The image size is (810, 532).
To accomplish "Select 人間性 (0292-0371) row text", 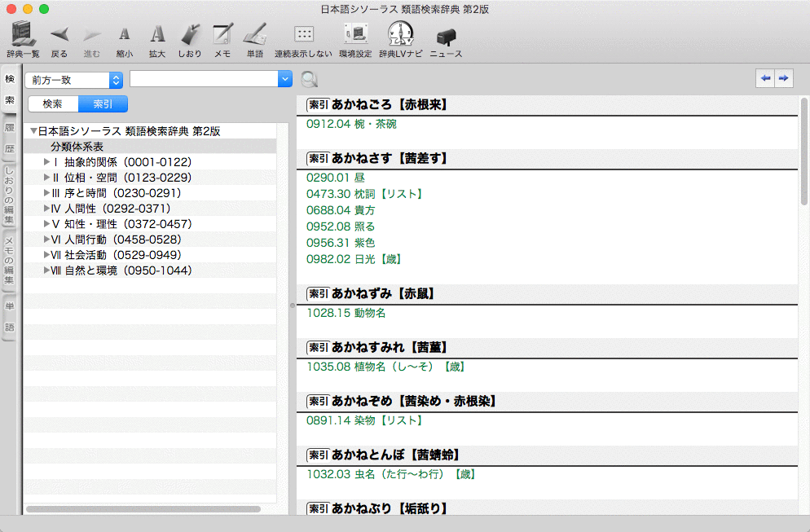I will pyautogui.click(x=118, y=209).
